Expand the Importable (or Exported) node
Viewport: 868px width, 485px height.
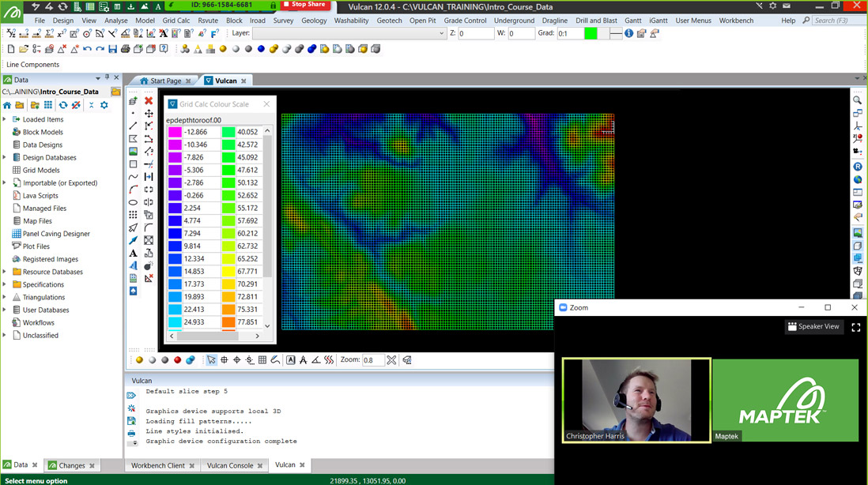[5, 183]
